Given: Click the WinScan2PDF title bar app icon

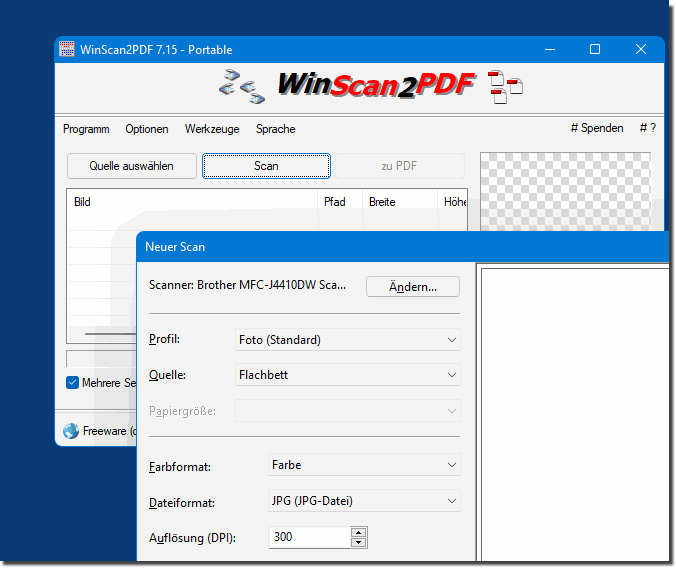Looking at the screenshot, I should point(67,49).
